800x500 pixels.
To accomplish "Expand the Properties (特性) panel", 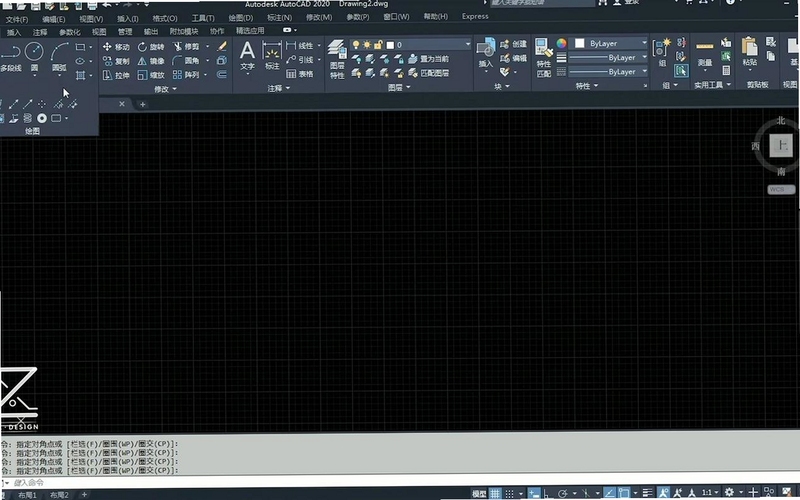I will pyautogui.click(x=587, y=86).
